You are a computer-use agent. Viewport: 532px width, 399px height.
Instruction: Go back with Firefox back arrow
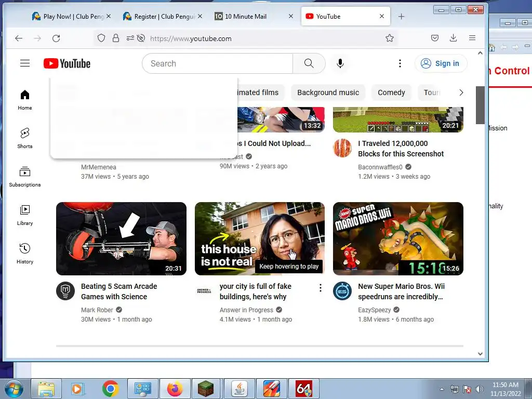click(x=19, y=38)
